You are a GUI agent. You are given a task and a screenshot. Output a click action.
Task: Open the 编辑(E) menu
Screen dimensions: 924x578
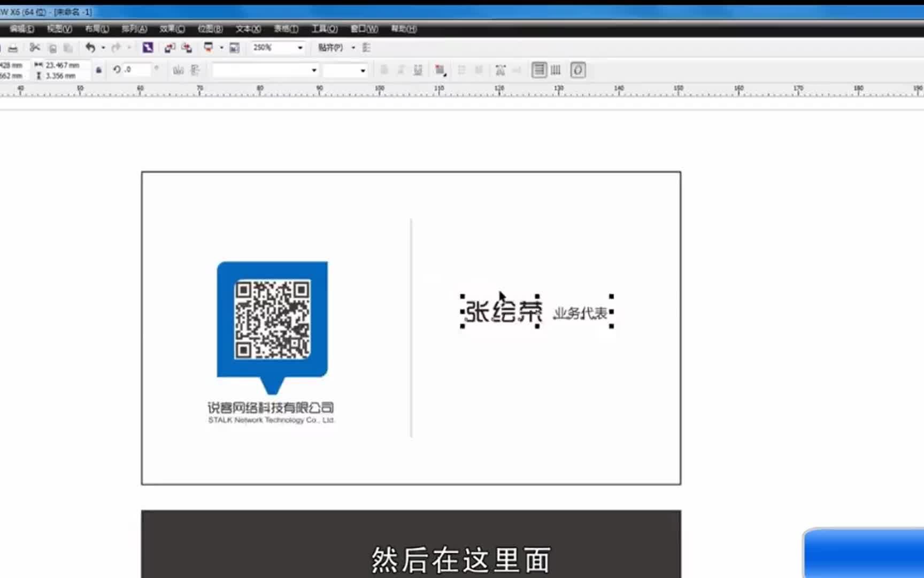point(22,29)
